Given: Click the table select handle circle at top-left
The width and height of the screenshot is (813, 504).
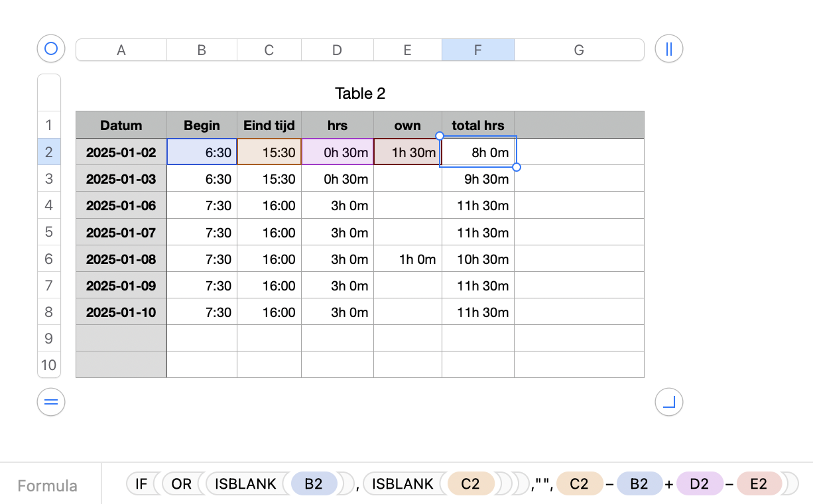Looking at the screenshot, I should pyautogui.click(x=51, y=48).
